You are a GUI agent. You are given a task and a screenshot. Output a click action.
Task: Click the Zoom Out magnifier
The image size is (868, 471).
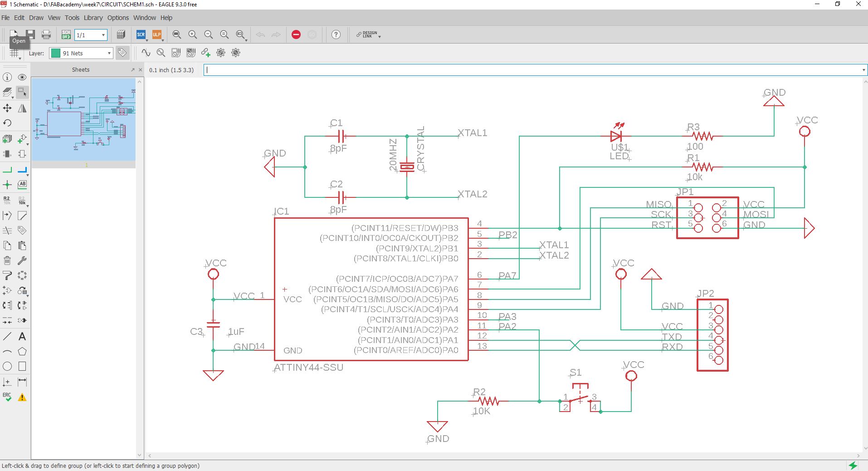click(x=209, y=34)
